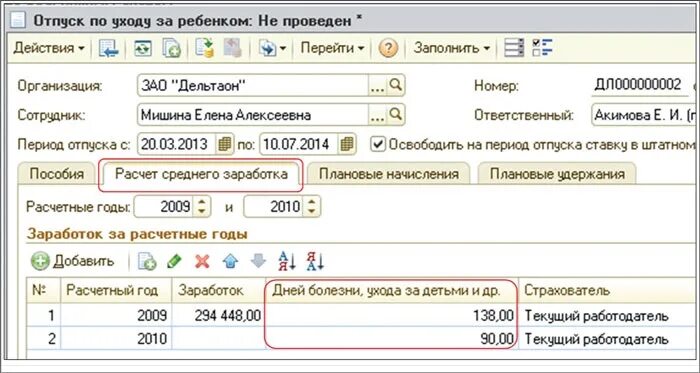Open the Заполнить dropdown menu
This screenshot has width=700, height=373.
tap(452, 48)
